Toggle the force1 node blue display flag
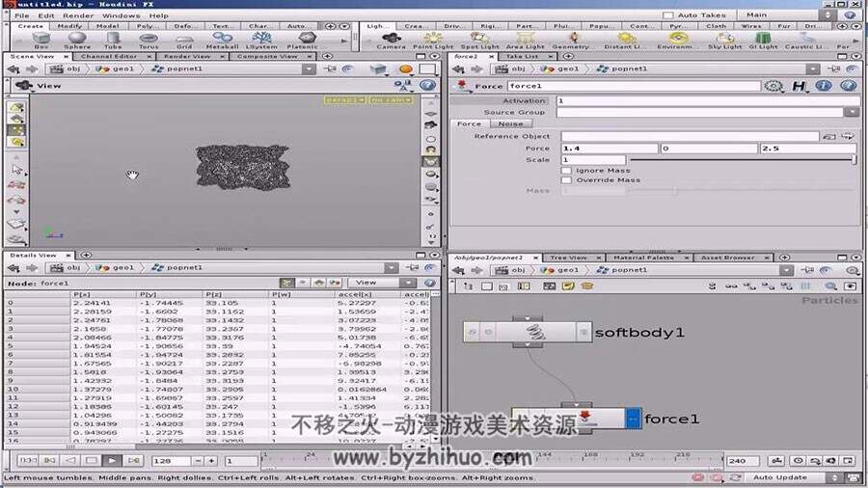This screenshot has height=488, width=868. [633, 419]
